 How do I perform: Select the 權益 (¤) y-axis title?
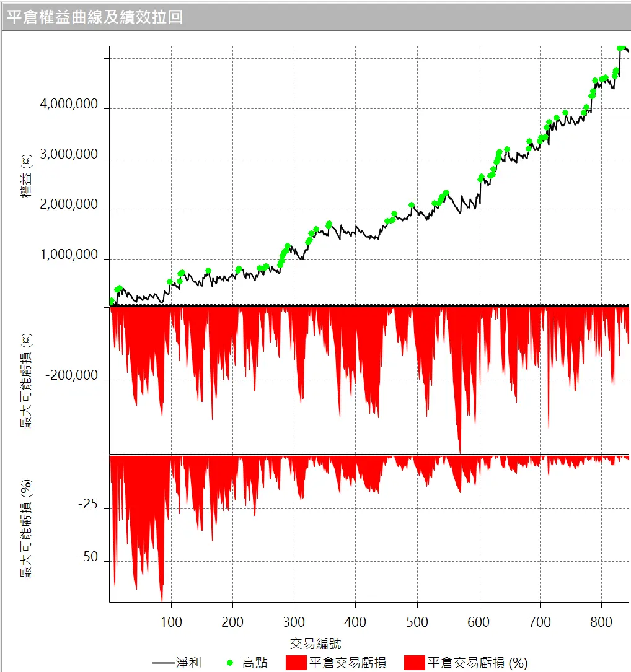pos(26,178)
